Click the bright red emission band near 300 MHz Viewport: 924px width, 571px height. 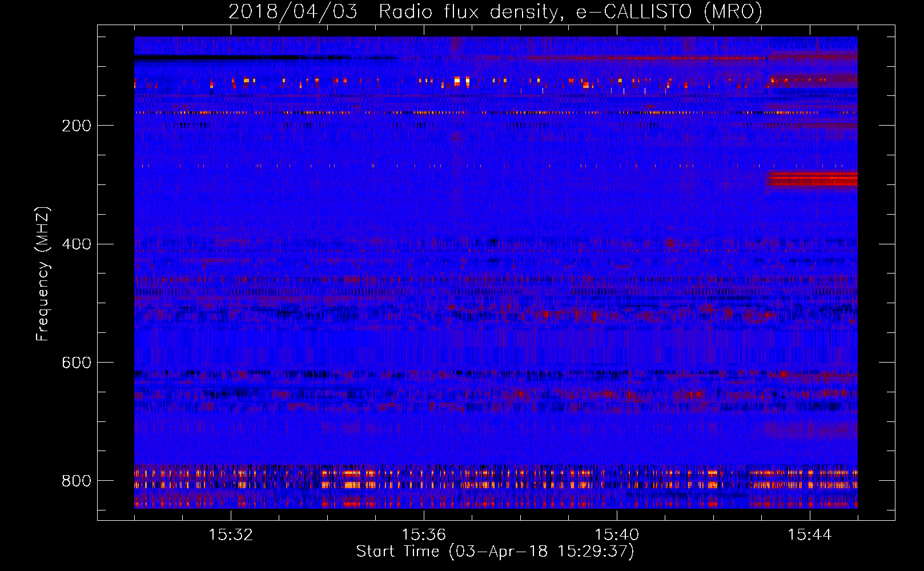click(811, 179)
